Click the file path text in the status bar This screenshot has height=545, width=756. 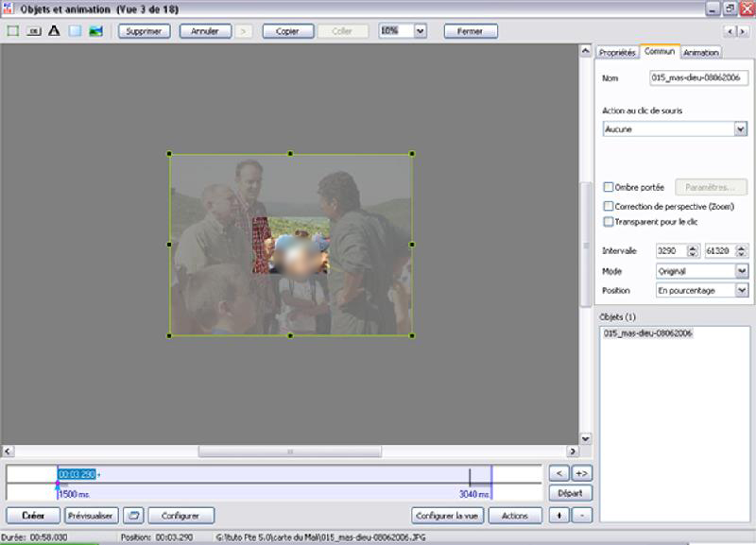point(320,537)
